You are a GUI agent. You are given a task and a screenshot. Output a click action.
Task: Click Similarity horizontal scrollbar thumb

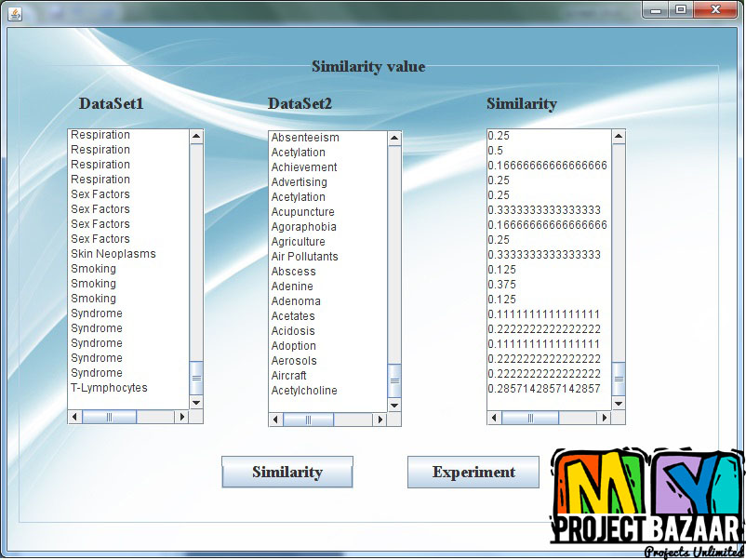[528, 418]
